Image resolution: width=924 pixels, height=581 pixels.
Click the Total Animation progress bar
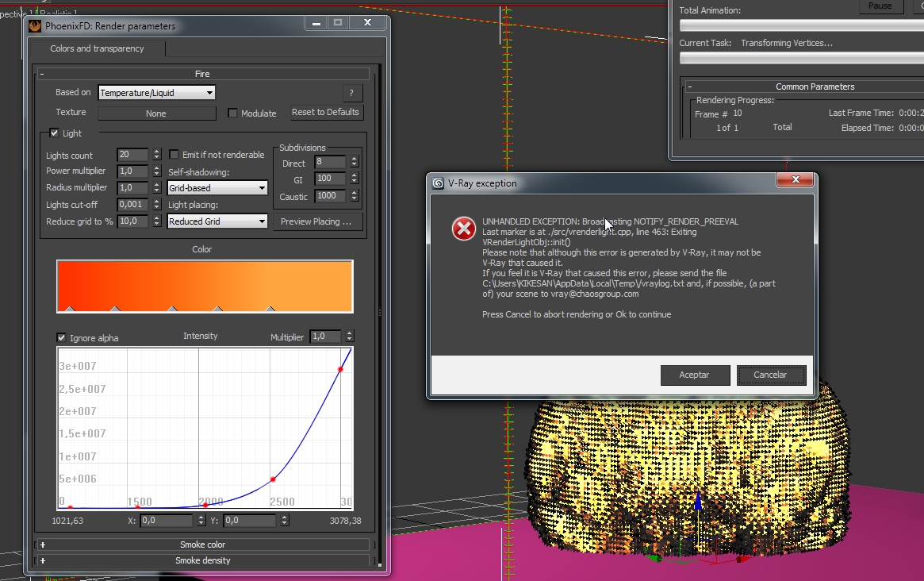pyautogui.click(x=801, y=26)
